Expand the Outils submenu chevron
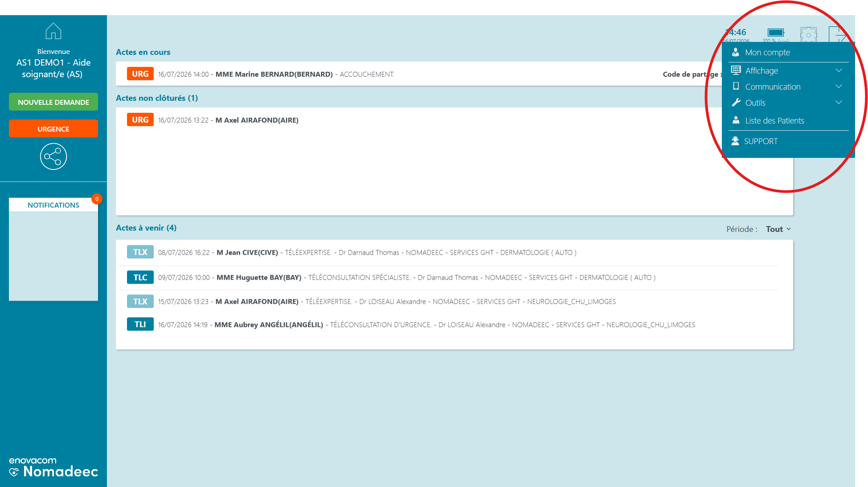This screenshot has width=868, height=487. pos(839,103)
